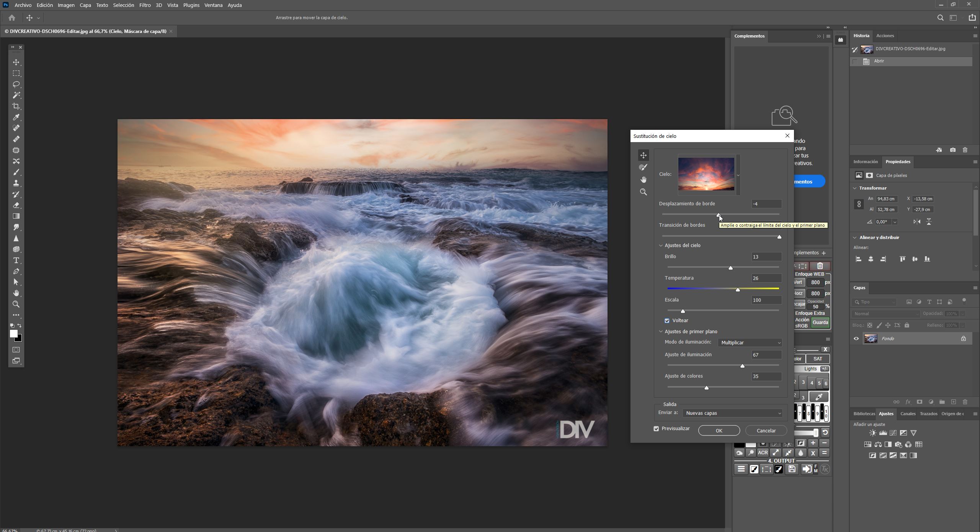Select the Brush tool in the toolbox
The image size is (980, 532).
pos(16,172)
